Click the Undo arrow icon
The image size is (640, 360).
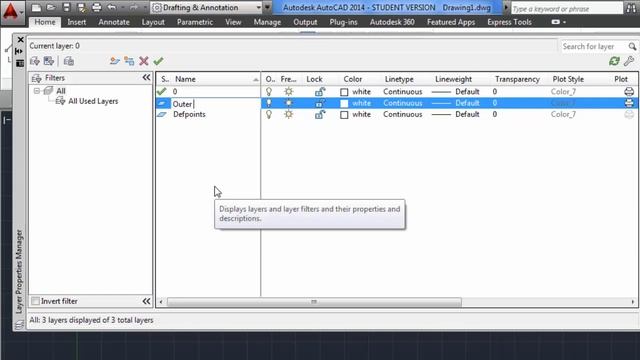[111, 7]
